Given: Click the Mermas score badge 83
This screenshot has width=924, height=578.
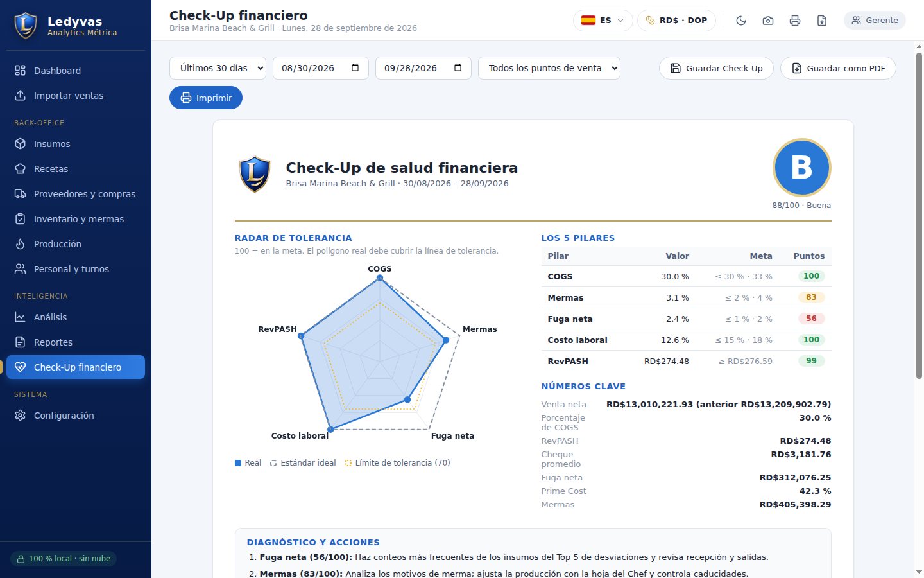Looking at the screenshot, I should [811, 297].
